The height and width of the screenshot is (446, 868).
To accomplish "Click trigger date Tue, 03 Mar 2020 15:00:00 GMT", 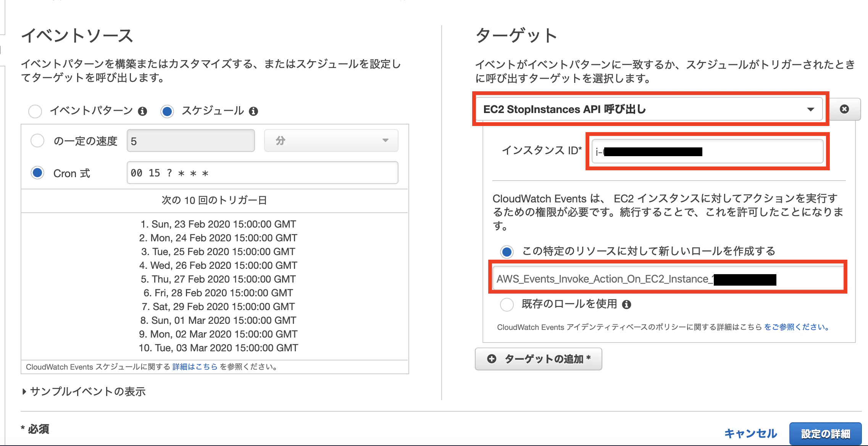I will point(218,348).
